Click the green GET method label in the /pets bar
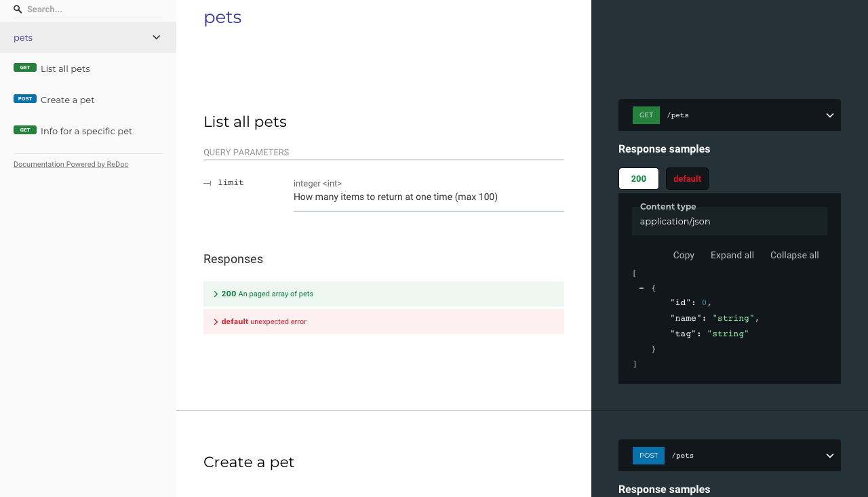The image size is (868, 497). tap(646, 115)
